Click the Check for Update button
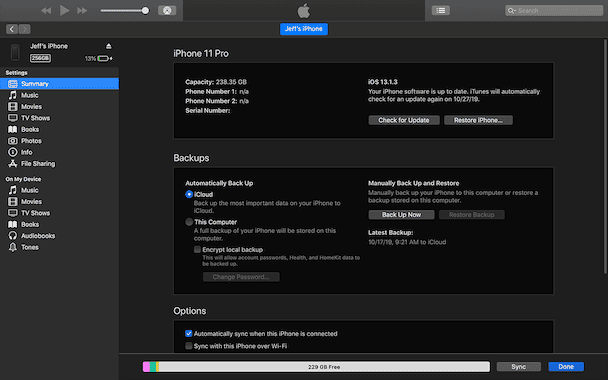This screenshot has height=380, width=608. pos(404,120)
